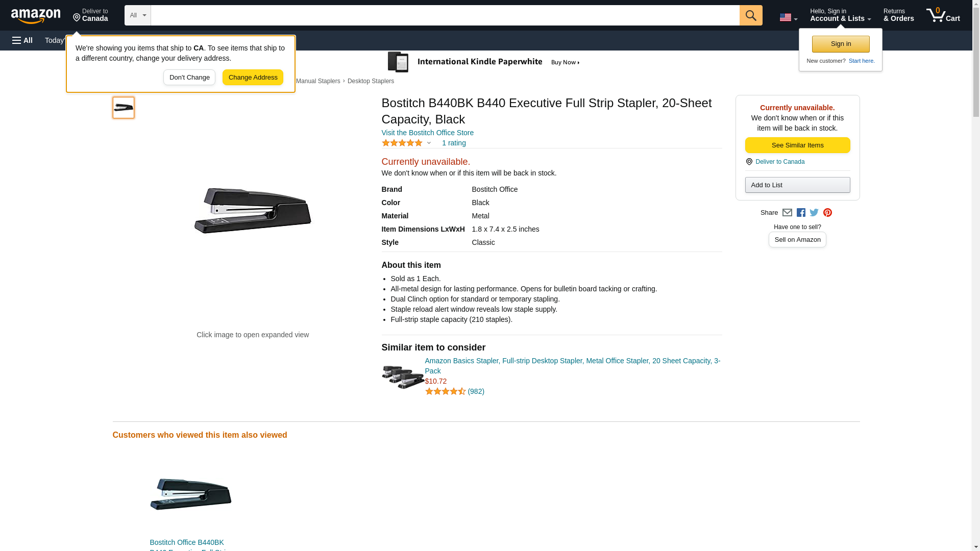Share via email icon
The image size is (980, 551).
[x=787, y=213]
